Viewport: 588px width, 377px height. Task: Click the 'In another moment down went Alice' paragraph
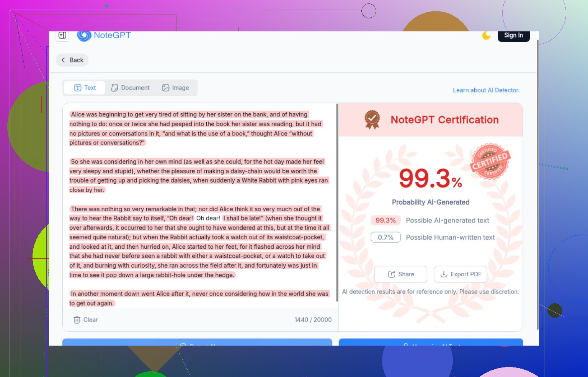pos(199,299)
